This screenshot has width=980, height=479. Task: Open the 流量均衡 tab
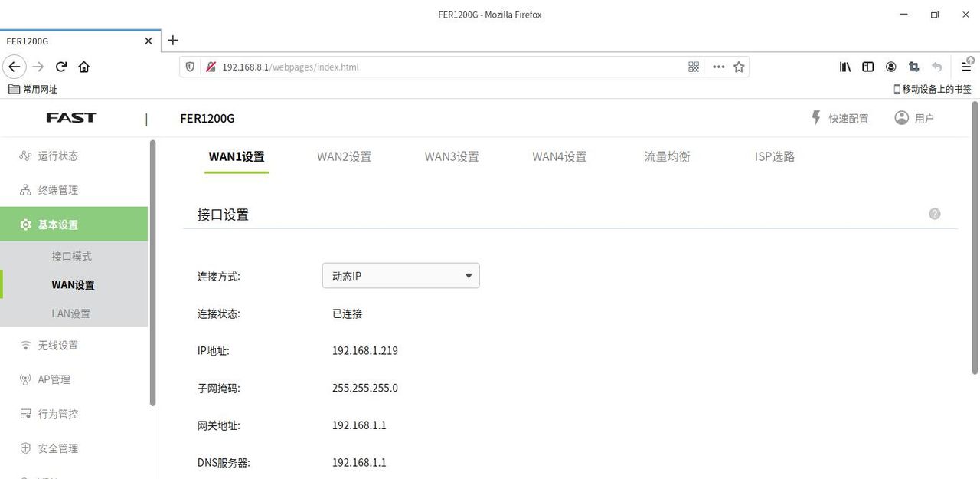point(668,156)
